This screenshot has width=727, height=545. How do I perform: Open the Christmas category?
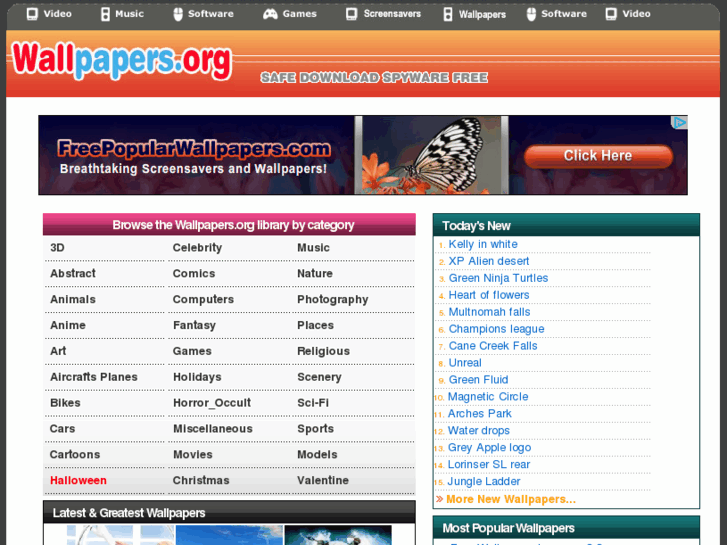[x=201, y=481]
